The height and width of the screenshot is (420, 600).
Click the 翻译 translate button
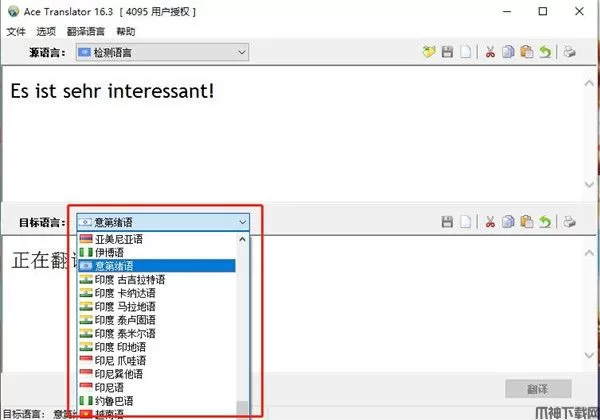(x=538, y=389)
